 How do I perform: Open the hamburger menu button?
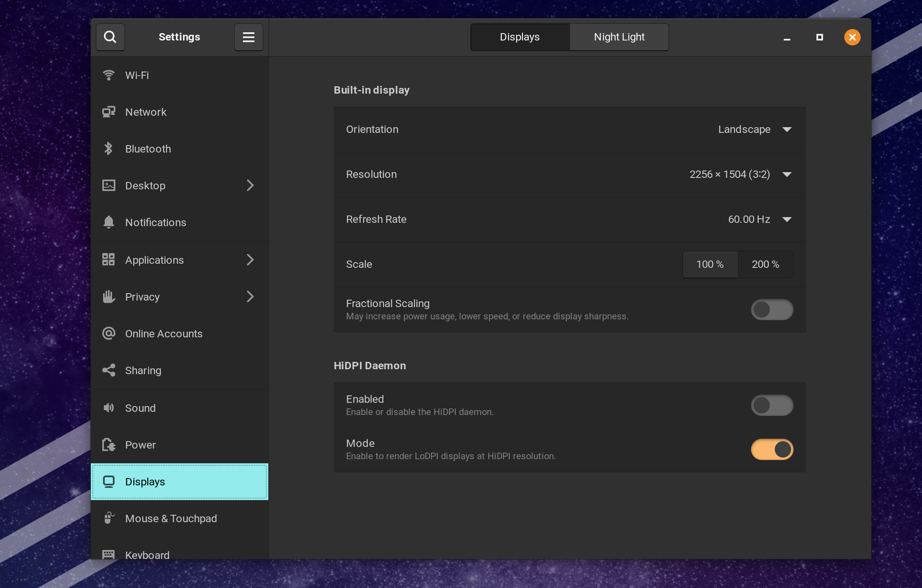[x=248, y=37]
